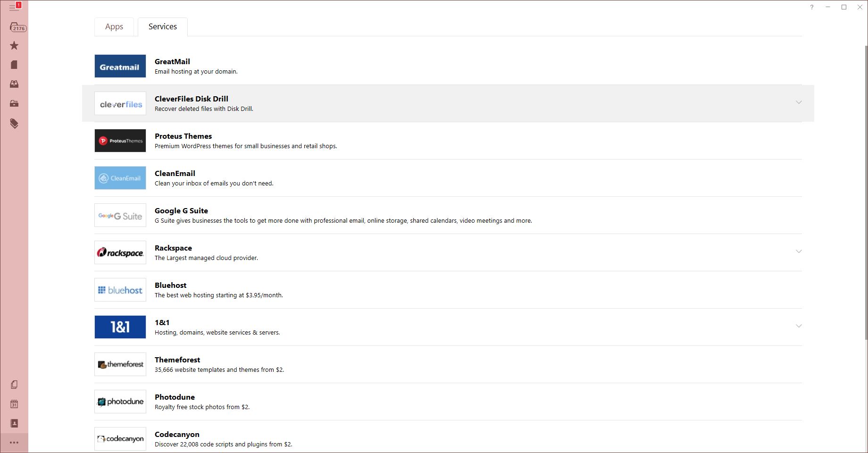Open the calendar icon in the sidebar

(x=14, y=404)
